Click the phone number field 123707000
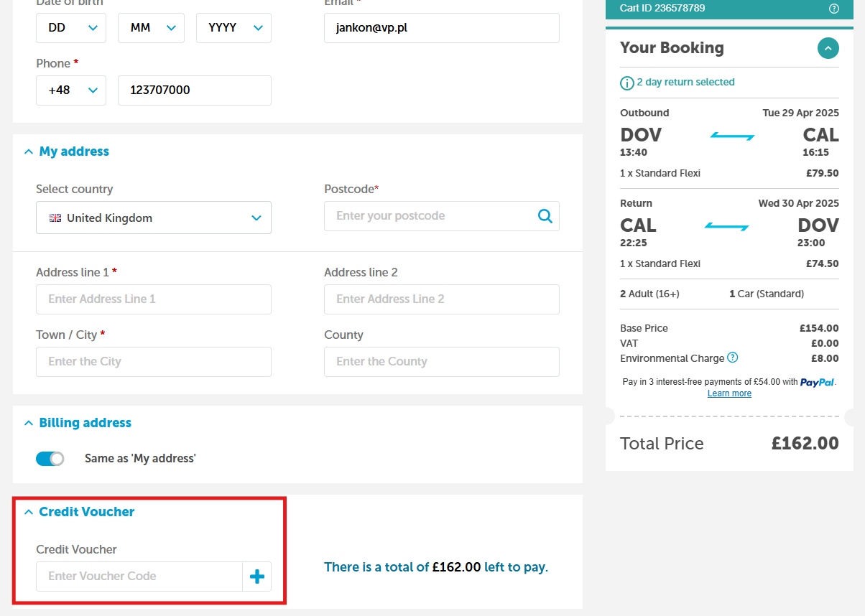This screenshot has height=616, width=865. tap(195, 90)
